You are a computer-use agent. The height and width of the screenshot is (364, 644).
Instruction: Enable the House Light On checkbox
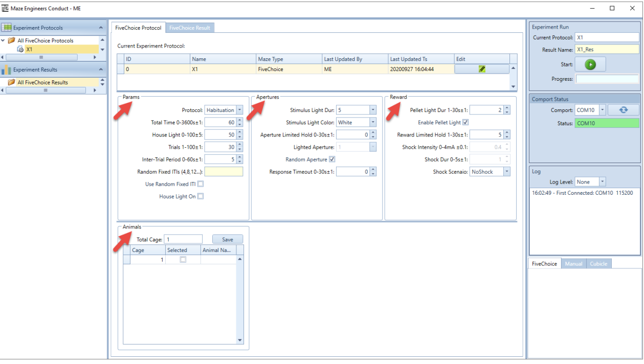tap(201, 196)
